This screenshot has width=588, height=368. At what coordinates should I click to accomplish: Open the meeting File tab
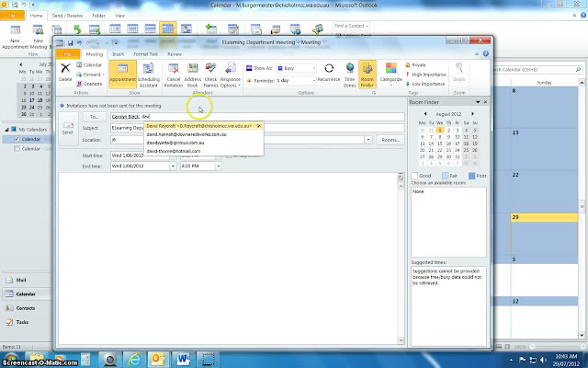[x=67, y=54]
